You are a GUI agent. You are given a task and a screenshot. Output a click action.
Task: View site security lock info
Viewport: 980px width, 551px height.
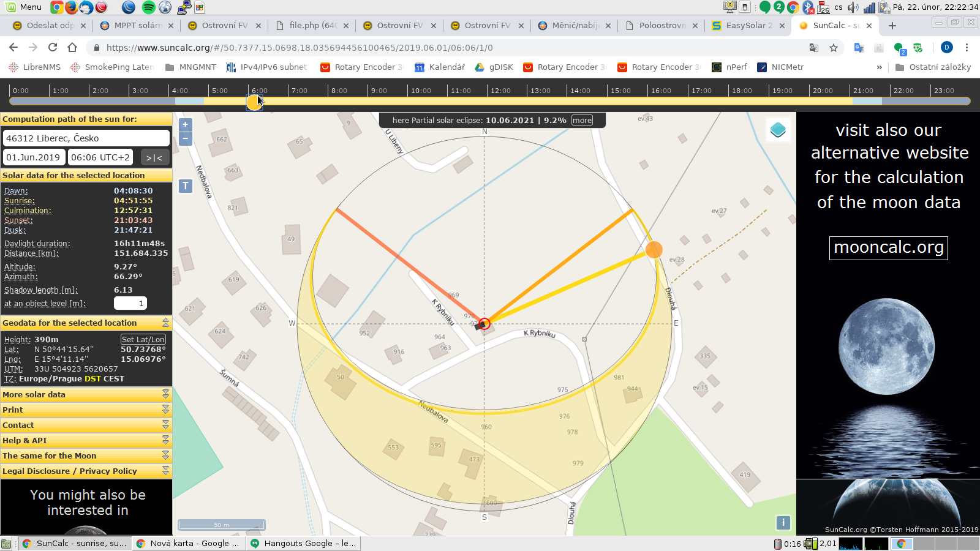pos(96,48)
